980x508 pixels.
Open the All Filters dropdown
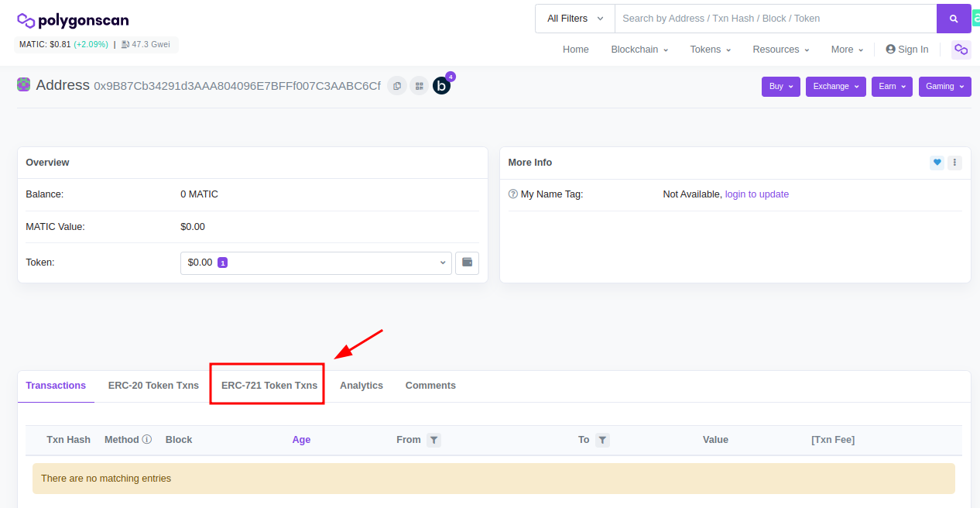tap(574, 19)
